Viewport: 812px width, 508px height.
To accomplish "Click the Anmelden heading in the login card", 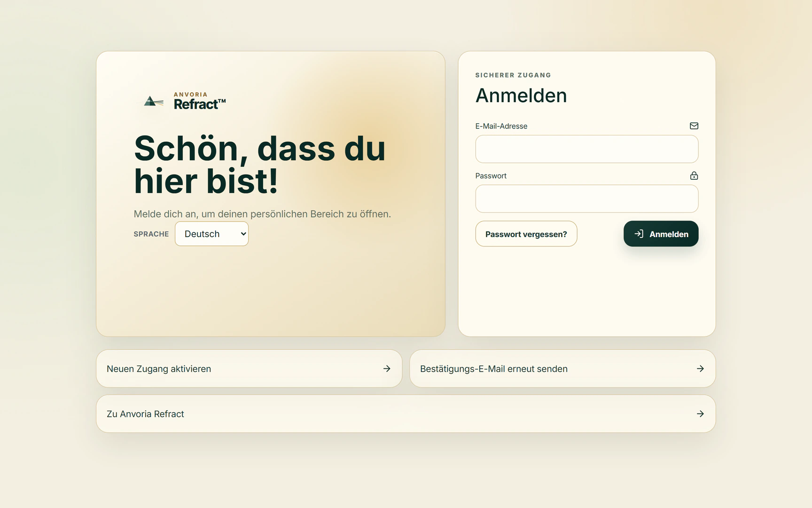I will tap(521, 95).
